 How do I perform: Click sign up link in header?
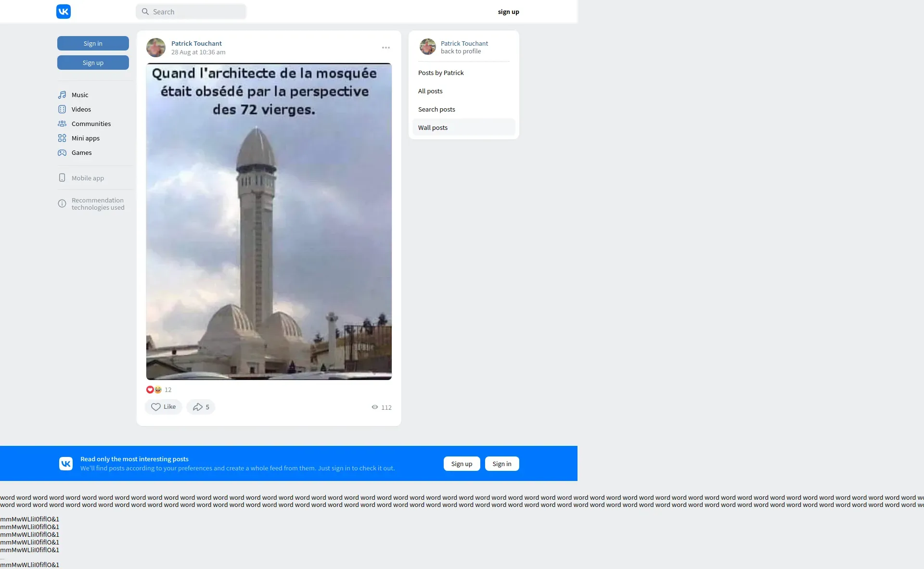[x=508, y=12]
